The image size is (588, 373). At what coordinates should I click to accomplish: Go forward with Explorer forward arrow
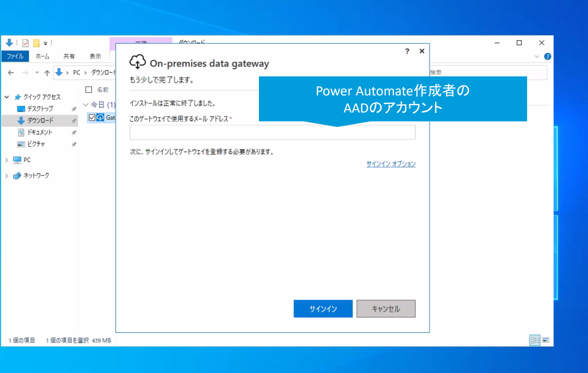coord(25,73)
